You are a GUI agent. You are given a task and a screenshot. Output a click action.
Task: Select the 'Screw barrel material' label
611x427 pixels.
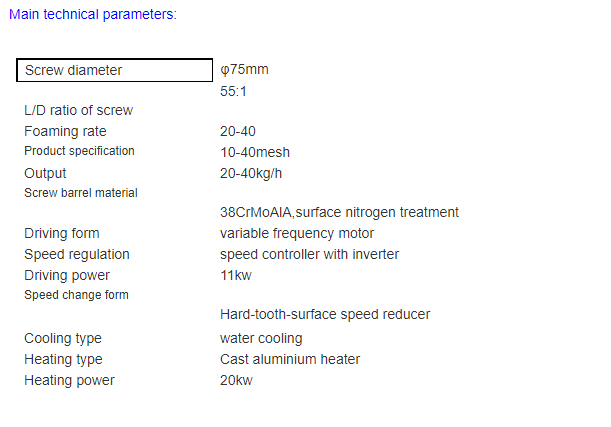coord(80,192)
